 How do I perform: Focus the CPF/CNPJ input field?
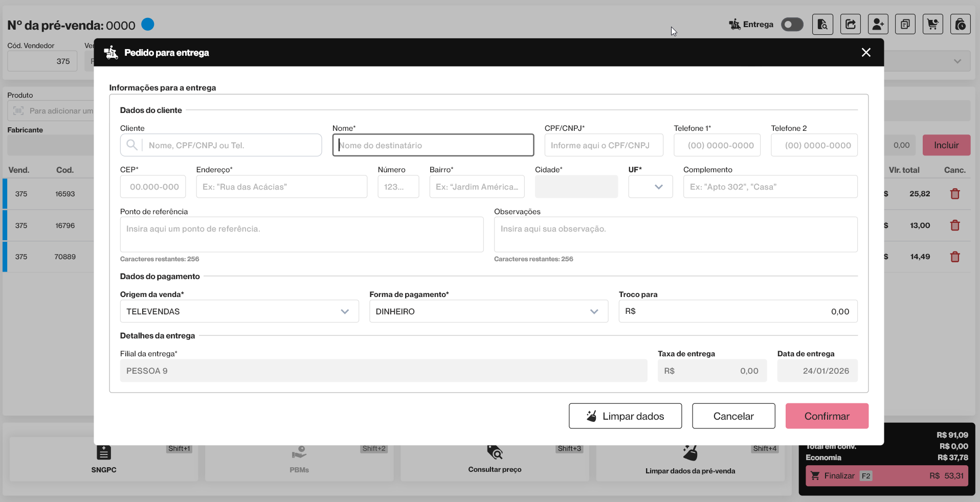[604, 146]
